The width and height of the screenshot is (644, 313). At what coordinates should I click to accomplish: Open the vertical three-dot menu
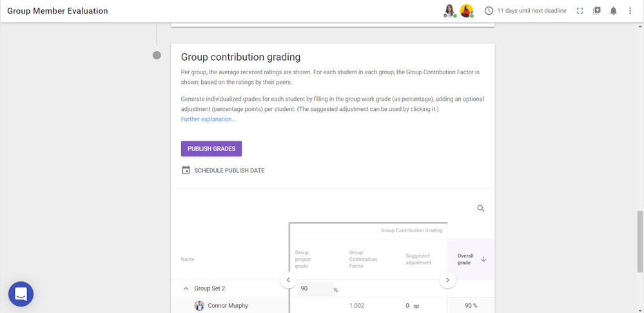630,11
